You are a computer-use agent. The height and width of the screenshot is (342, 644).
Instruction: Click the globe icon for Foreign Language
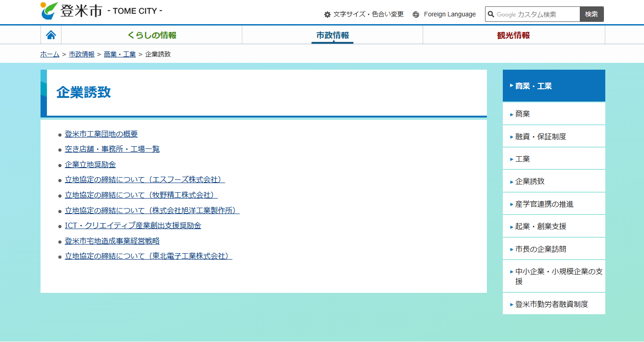point(416,15)
